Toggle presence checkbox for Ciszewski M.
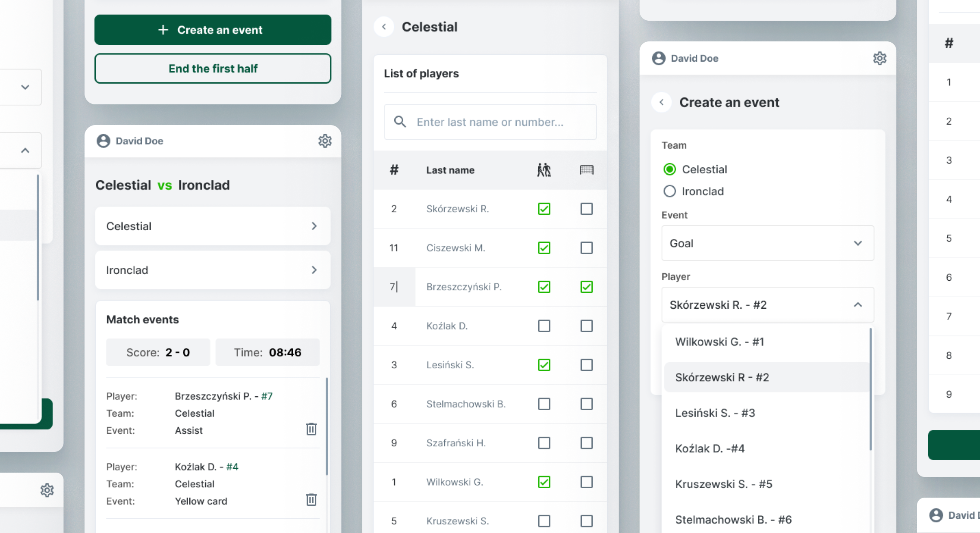The image size is (980, 533). [x=544, y=248]
